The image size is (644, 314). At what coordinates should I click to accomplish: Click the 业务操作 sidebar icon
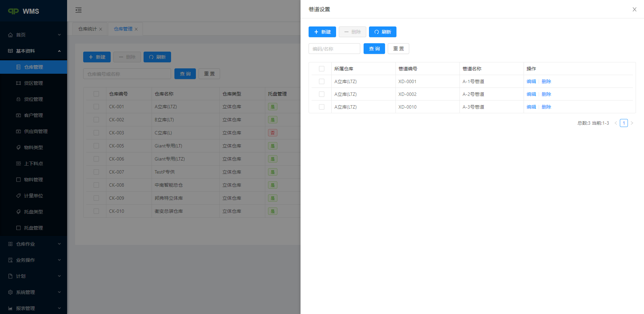click(x=10, y=260)
